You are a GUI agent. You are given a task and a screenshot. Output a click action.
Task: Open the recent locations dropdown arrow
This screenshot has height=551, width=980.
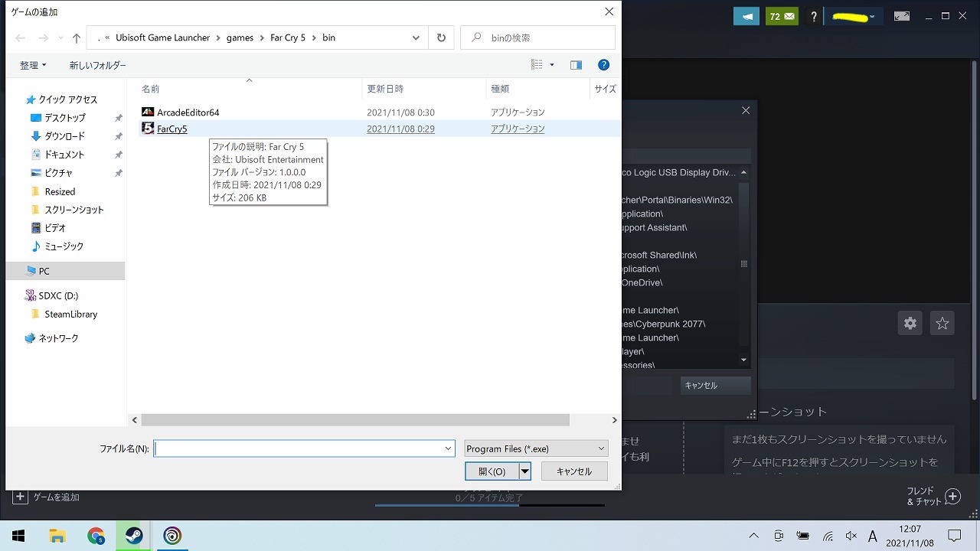[61, 38]
